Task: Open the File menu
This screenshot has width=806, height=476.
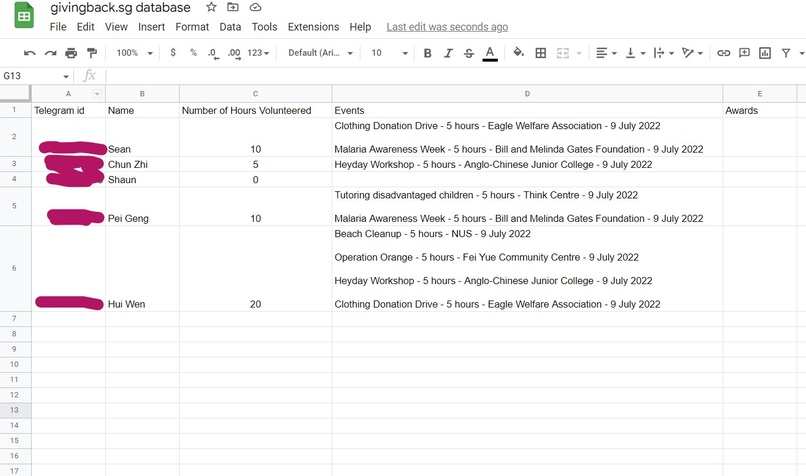Action: tap(58, 27)
